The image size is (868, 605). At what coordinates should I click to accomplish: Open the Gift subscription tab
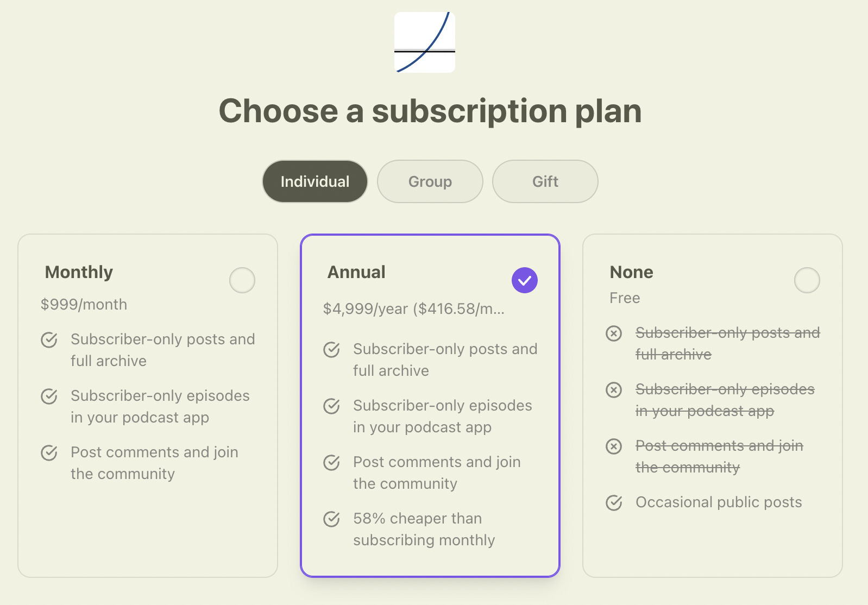(x=545, y=181)
